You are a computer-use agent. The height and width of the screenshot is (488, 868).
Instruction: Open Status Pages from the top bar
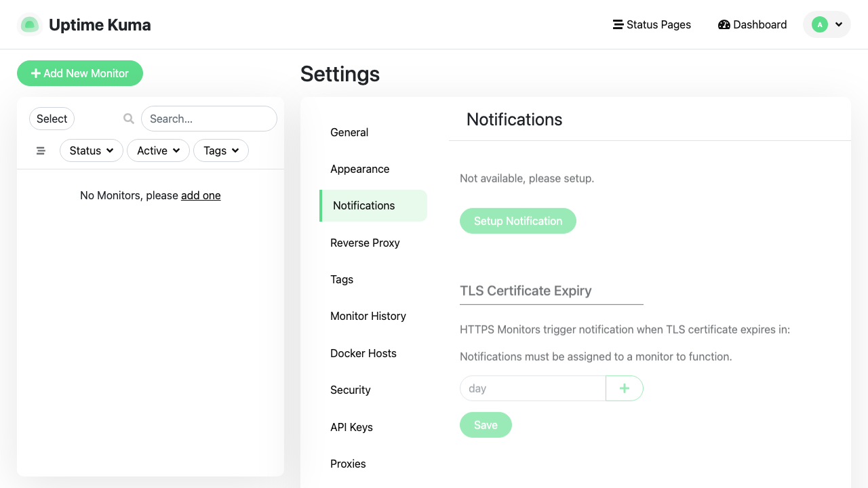coord(652,24)
